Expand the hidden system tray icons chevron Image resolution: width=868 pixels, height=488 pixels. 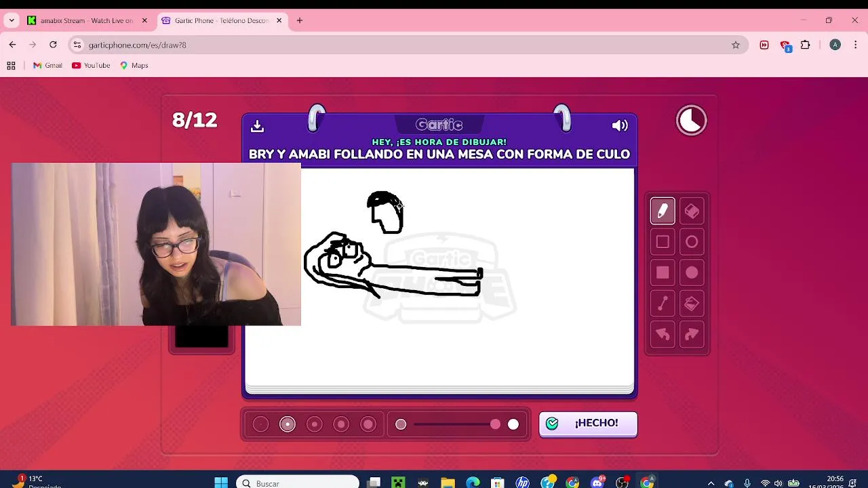pos(711,483)
